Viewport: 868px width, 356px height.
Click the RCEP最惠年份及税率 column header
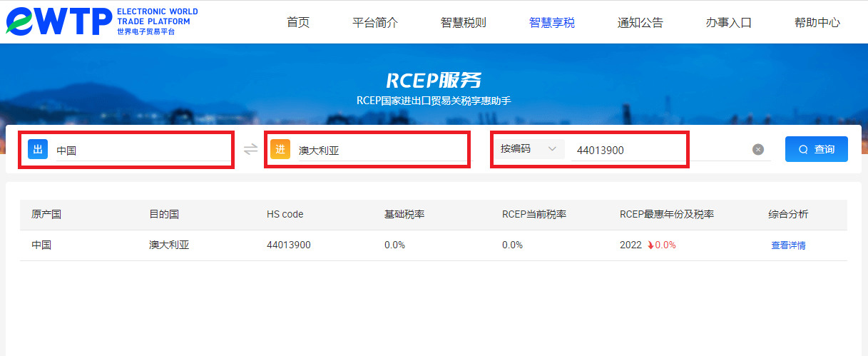667,215
